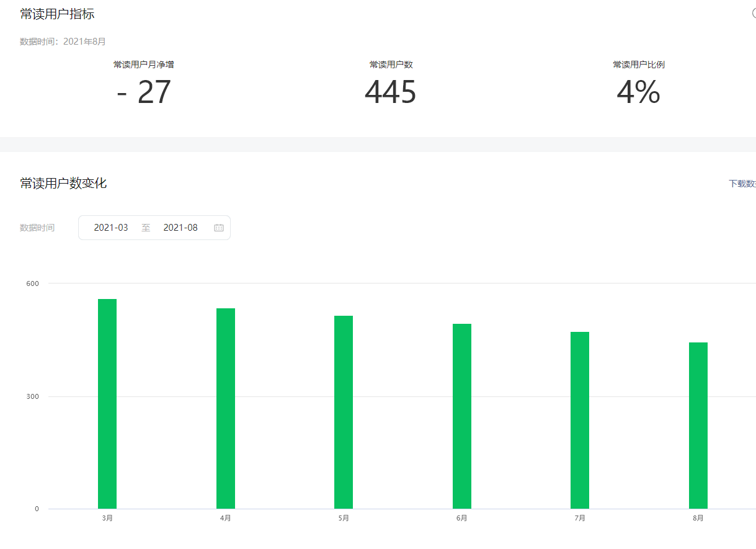Click the green bar for 7月
Viewport: 756px width, 549px height.
pos(580,420)
